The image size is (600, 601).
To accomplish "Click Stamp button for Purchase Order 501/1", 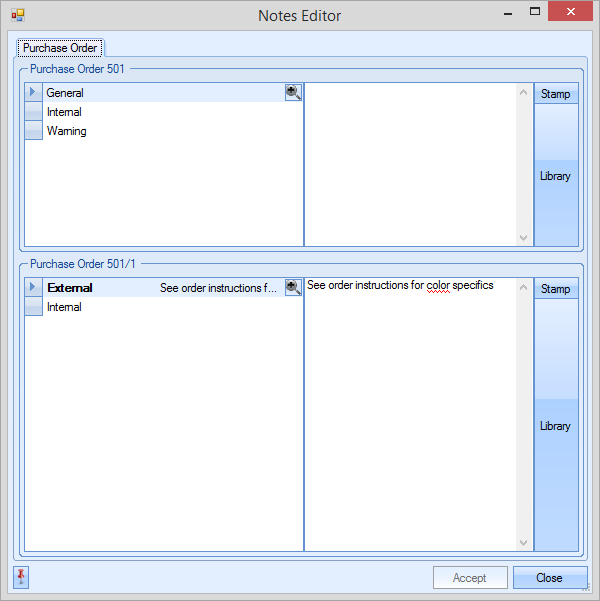I will (556, 289).
